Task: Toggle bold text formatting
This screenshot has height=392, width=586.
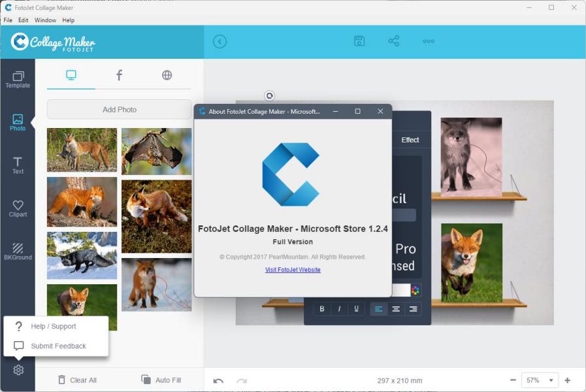Action: tap(322, 308)
